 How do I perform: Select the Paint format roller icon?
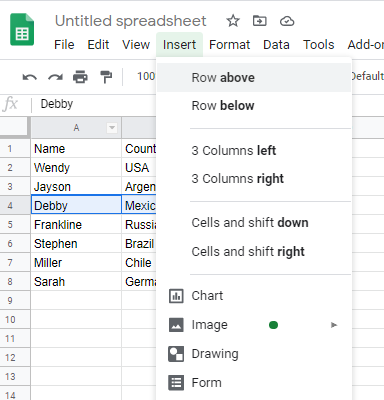(106, 77)
